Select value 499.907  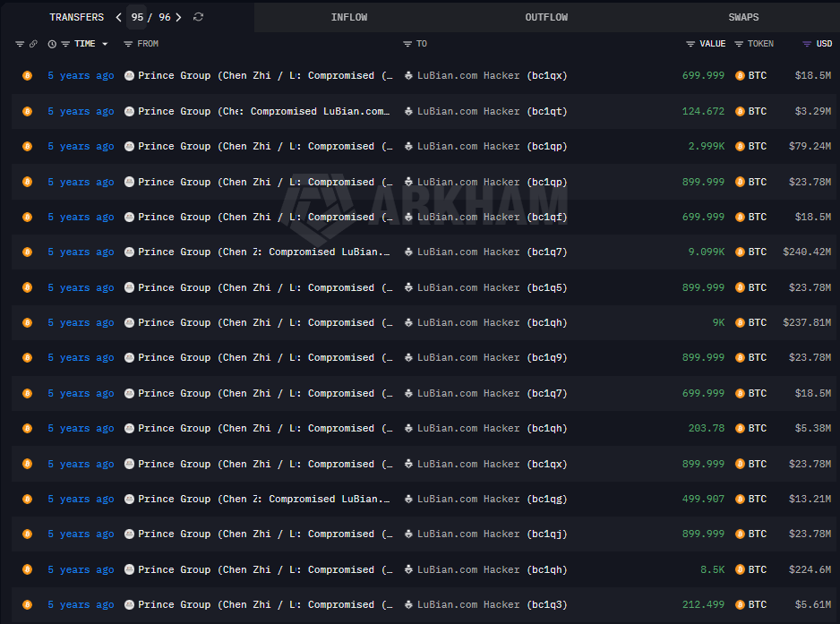tap(703, 500)
